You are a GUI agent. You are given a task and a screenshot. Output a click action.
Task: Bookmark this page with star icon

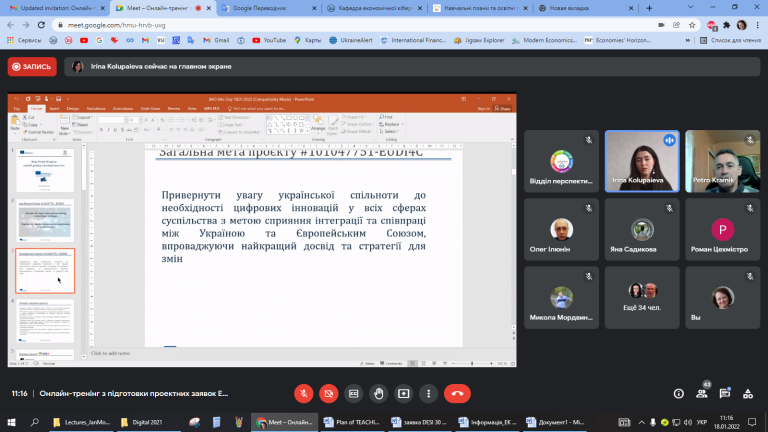point(692,25)
